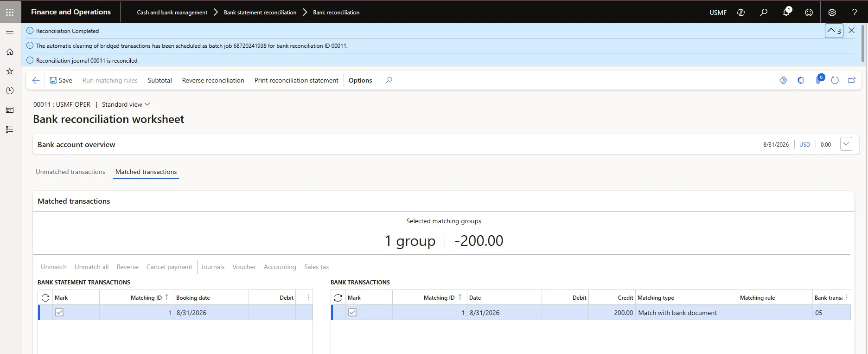This screenshot has width=868, height=354.
Task: Click Subtotal in the action pane
Action: tap(160, 80)
